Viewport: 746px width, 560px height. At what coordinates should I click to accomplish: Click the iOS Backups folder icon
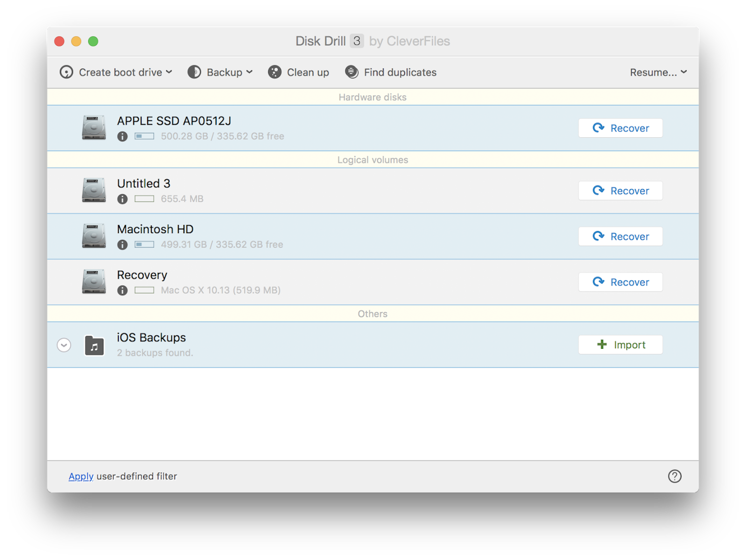94,344
